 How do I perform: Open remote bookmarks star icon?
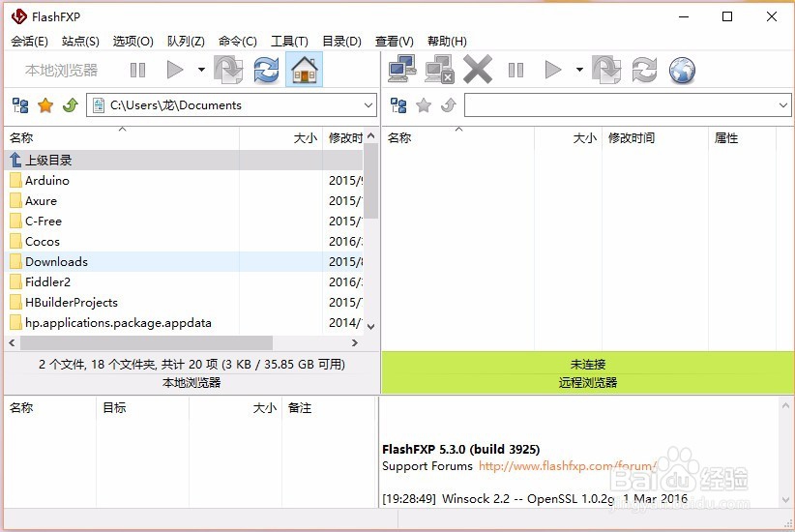[424, 105]
